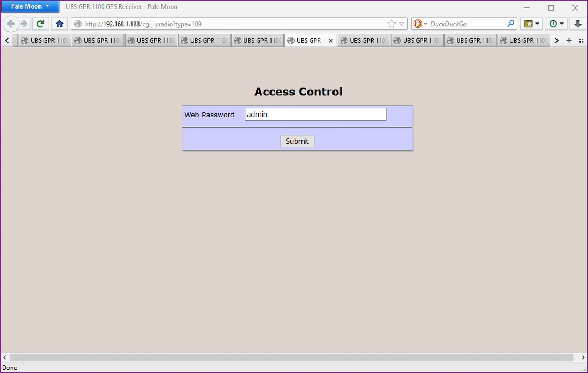Close the active UBS GPR tab
This screenshot has height=373, width=588.
coord(331,41)
